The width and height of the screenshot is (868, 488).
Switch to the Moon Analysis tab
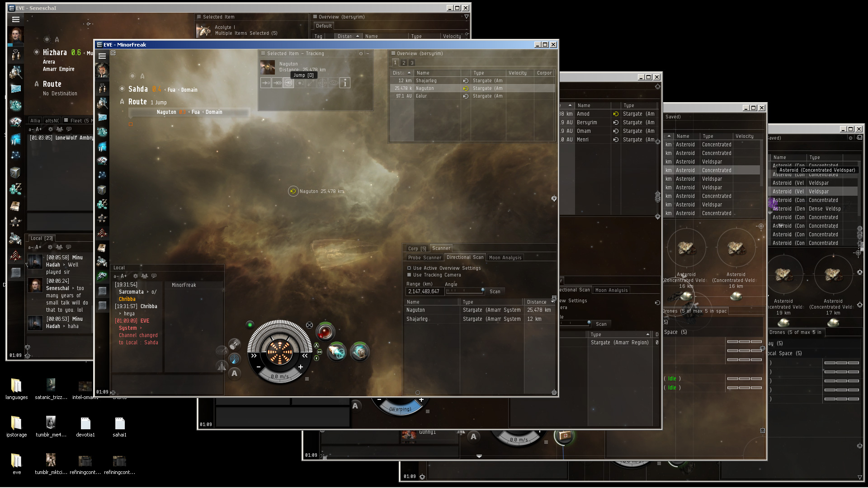tap(505, 258)
